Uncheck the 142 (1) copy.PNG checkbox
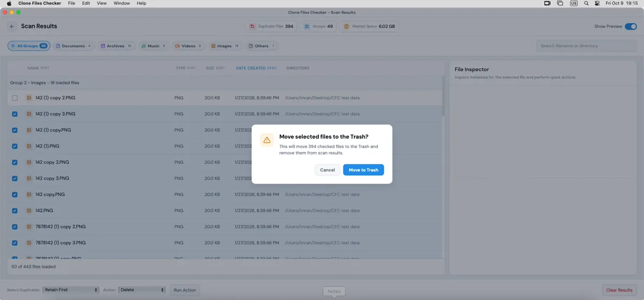The height and width of the screenshot is (300, 644). (14, 130)
